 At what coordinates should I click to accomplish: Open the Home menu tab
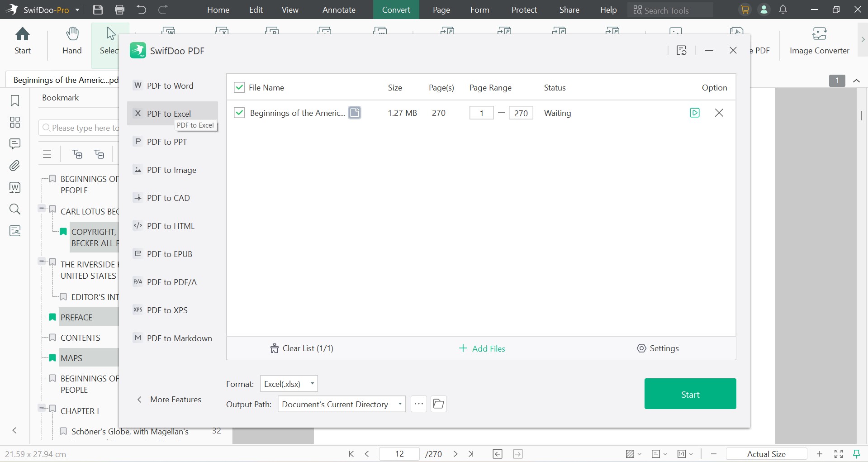coord(218,10)
